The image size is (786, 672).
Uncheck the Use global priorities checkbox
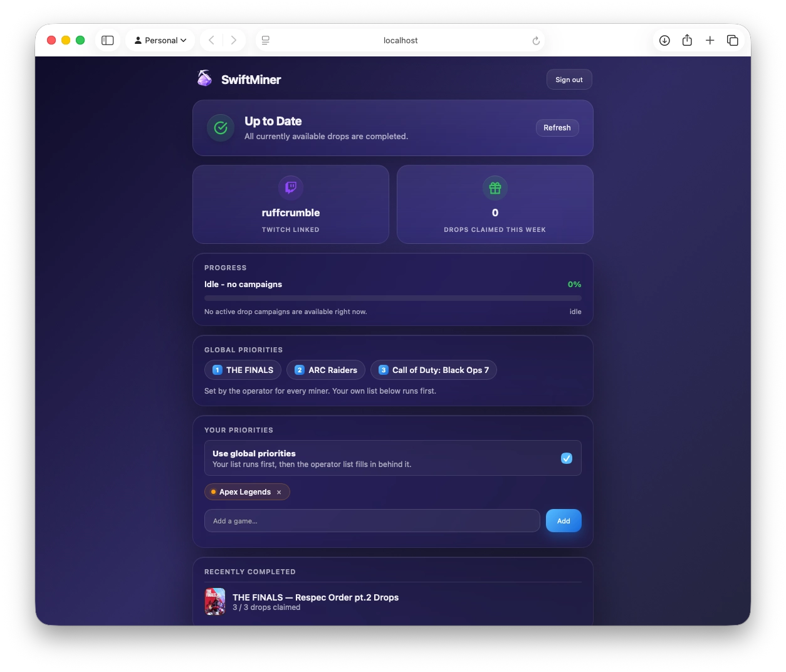tap(567, 458)
